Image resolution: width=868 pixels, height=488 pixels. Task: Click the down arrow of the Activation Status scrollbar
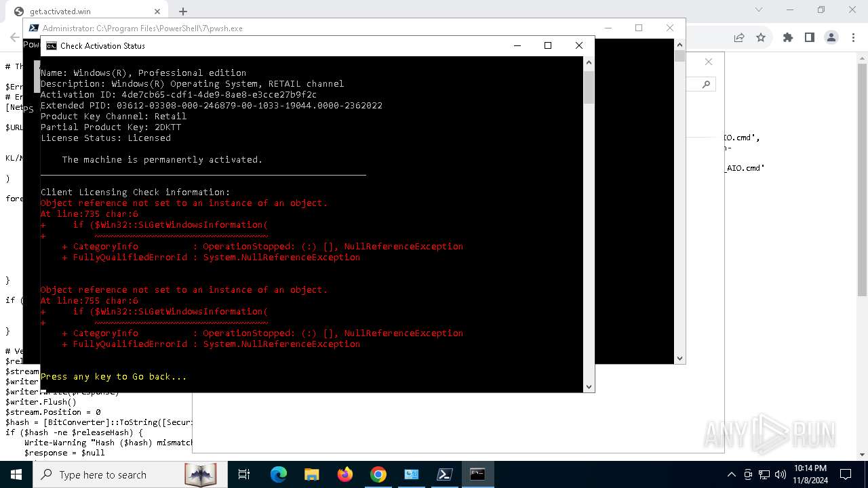[x=589, y=386]
